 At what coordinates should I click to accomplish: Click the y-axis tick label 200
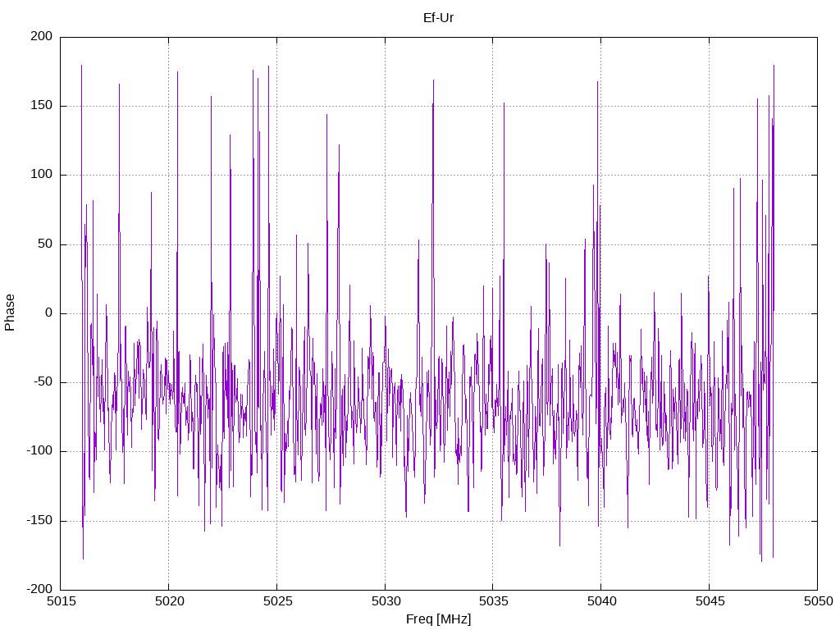pos(42,36)
